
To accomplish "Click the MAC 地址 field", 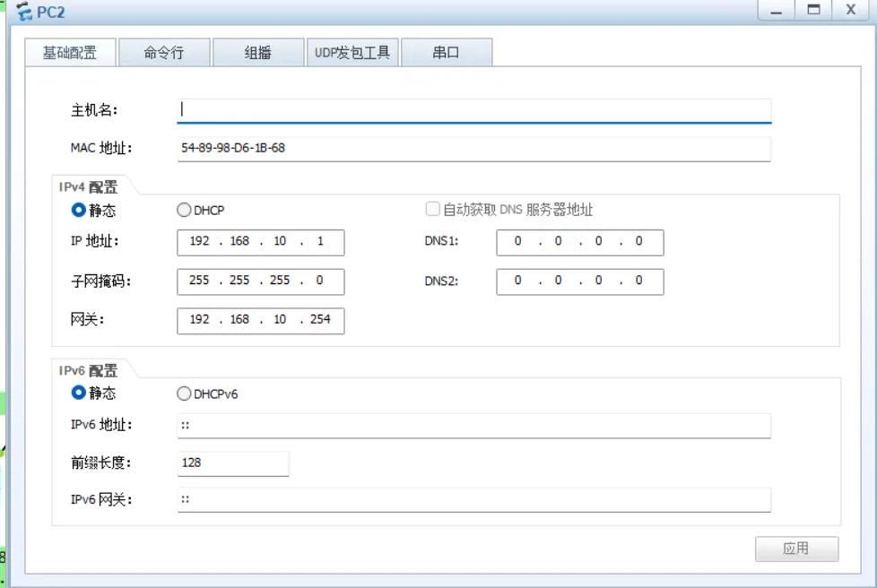I will 473,149.
